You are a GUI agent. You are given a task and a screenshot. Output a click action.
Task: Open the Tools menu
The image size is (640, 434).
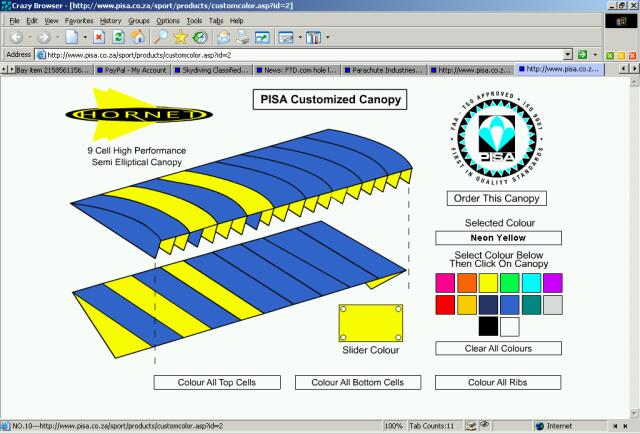pyautogui.click(x=194, y=21)
